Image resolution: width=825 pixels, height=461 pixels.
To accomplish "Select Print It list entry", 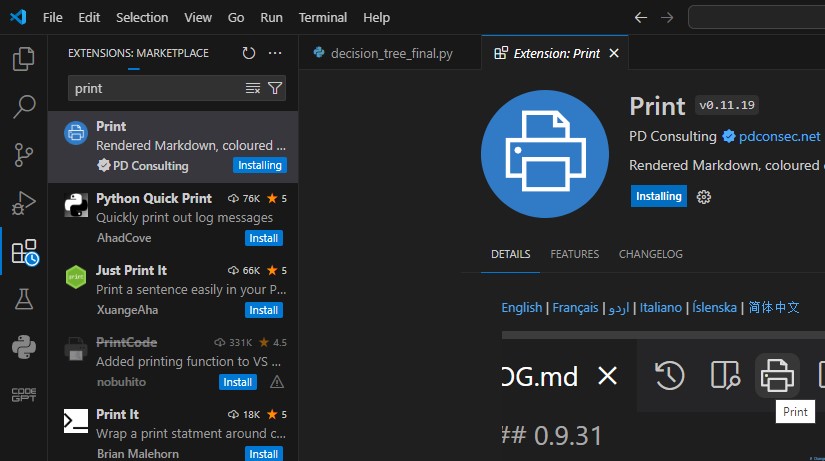I will coord(173,430).
